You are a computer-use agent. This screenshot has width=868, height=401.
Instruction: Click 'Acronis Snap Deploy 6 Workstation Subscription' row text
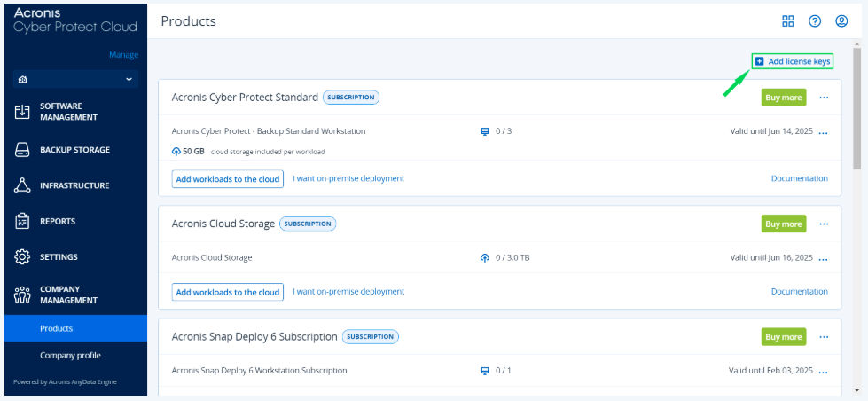[259, 371]
